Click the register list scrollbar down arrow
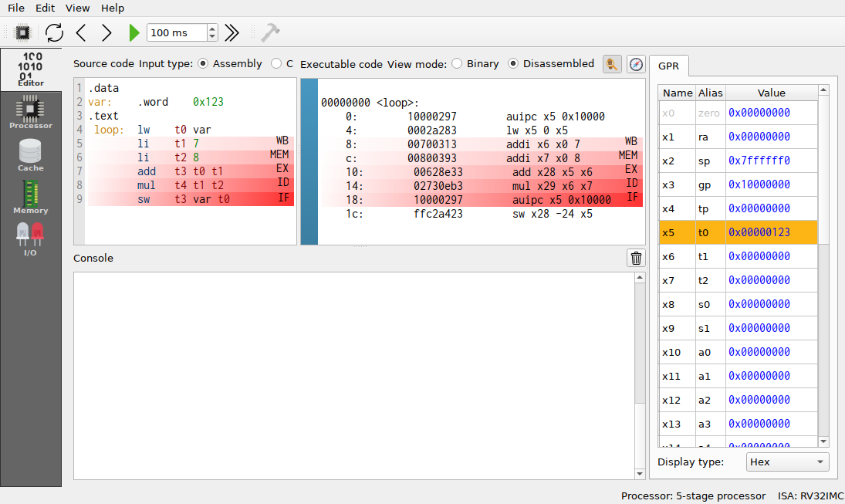 823,441
